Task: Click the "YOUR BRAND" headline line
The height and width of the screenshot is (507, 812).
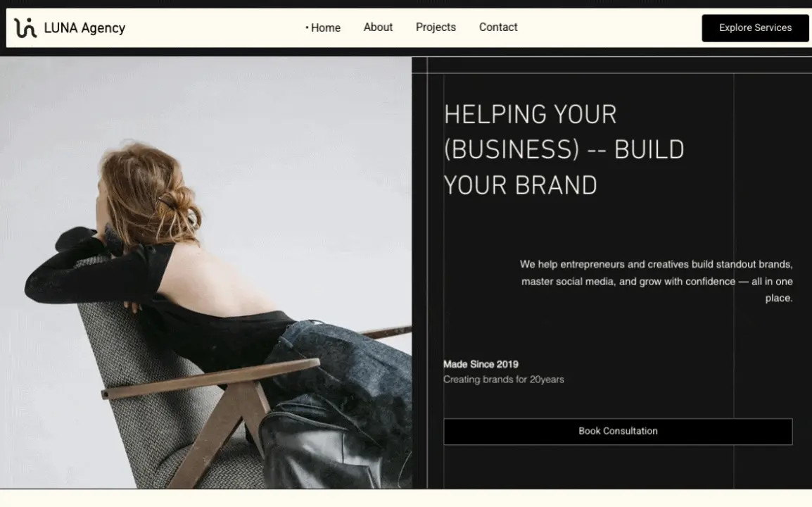Action: pyautogui.click(x=520, y=185)
